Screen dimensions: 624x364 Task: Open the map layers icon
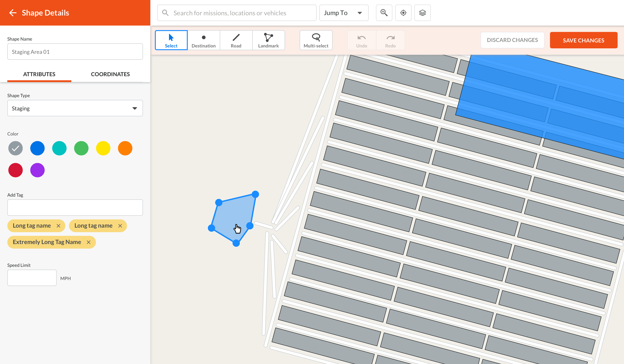coord(423,13)
